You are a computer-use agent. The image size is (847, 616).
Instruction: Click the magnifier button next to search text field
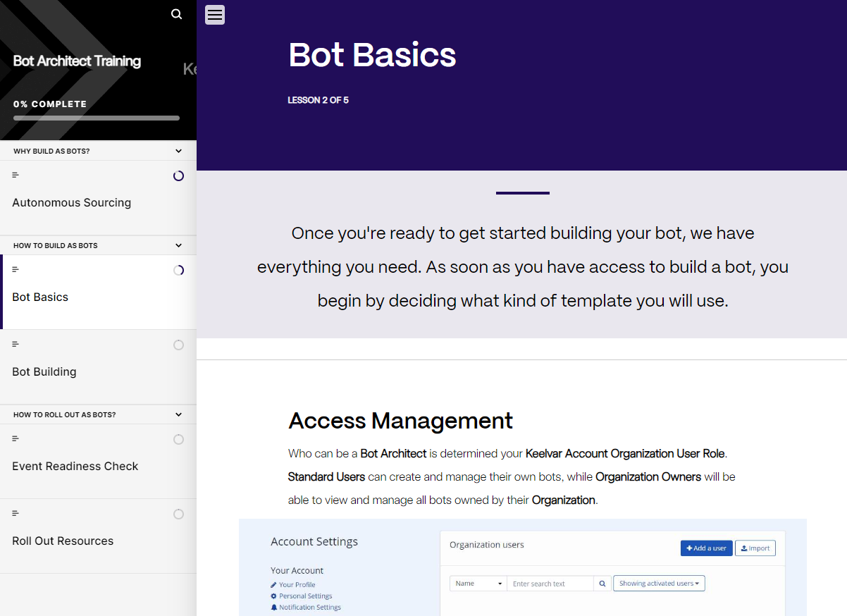pyautogui.click(x=602, y=584)
